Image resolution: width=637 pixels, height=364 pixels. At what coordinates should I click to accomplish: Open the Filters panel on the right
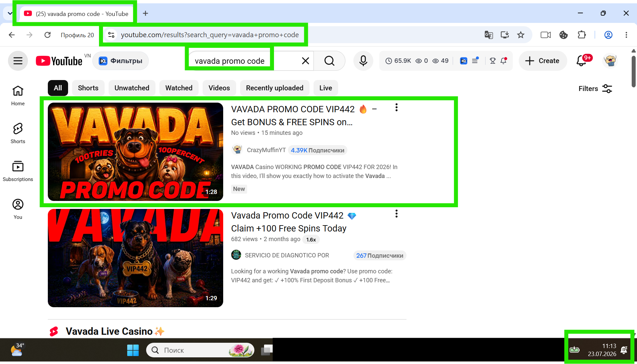595,88
